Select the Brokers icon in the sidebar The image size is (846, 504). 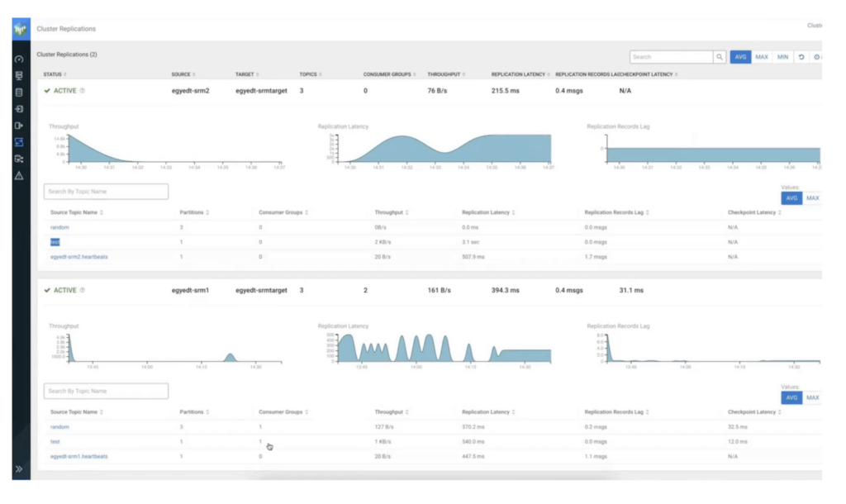(x=18, y=76)
